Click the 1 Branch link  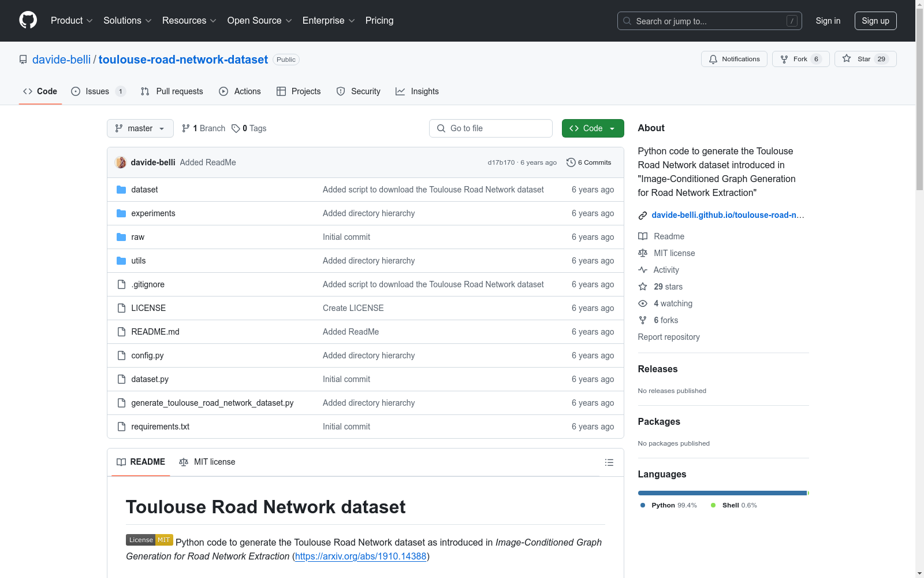203,128
